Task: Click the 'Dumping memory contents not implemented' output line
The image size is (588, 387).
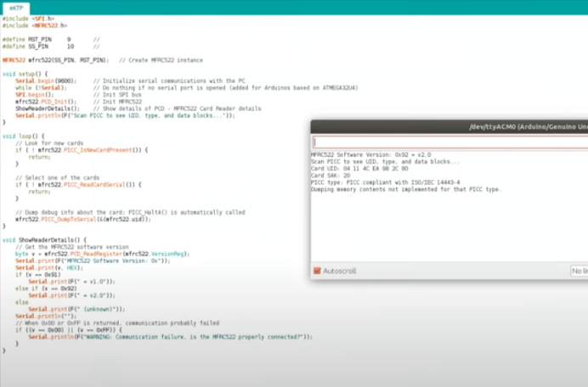Action: pos(406,189)
